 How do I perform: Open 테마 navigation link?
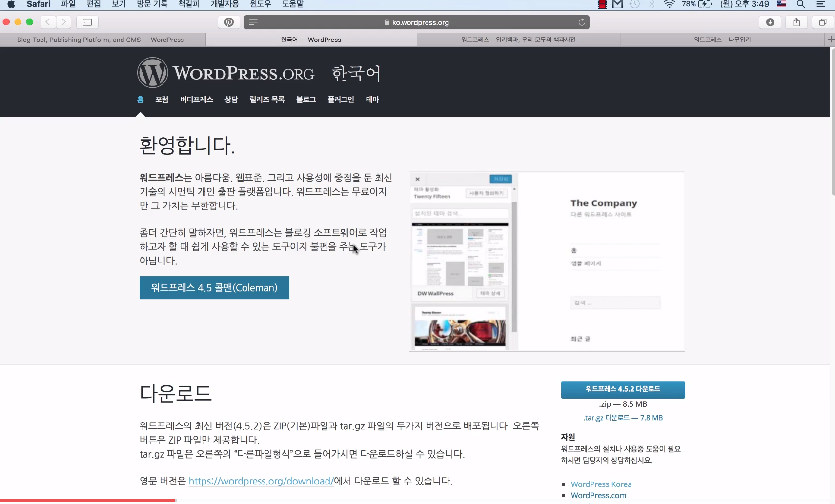pos(372,100)
